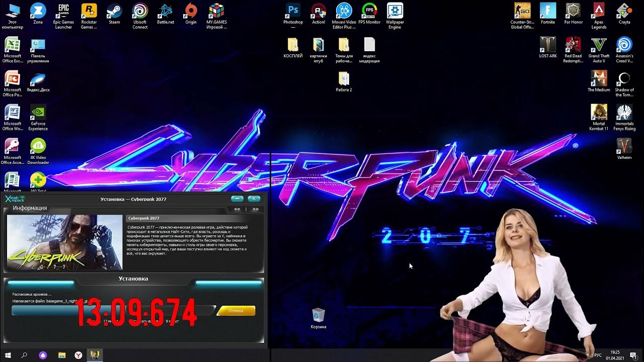Open Mortal Kombat 11 shortcut
The image size is (644, 362).
point(599,118)
